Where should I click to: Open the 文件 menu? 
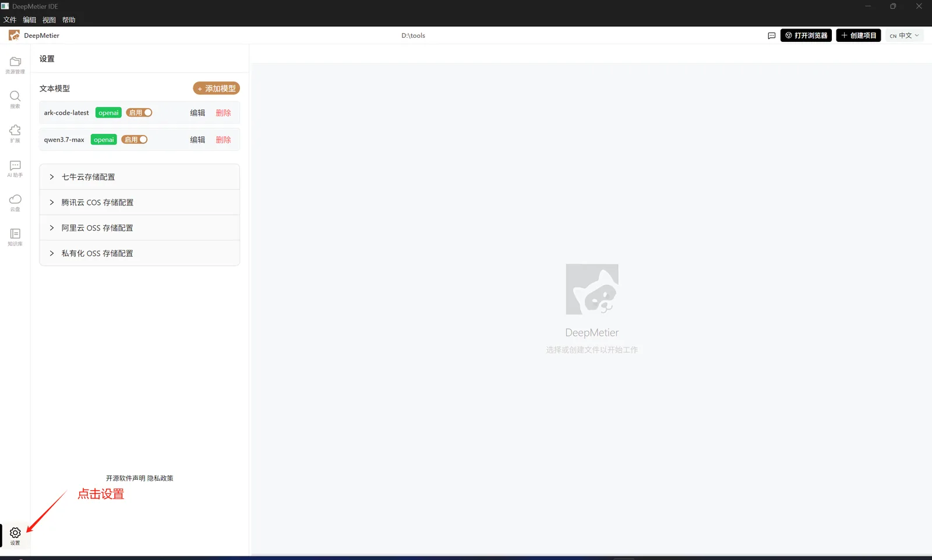(10, 20)
